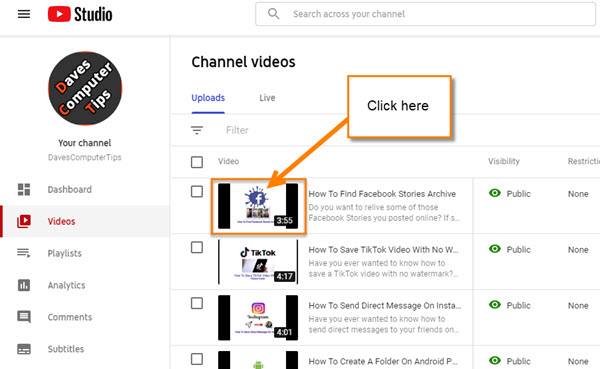600x369 pixels.
Task: Click title 'How To Create A Folder On Android P...'
Action: [383, 361]
